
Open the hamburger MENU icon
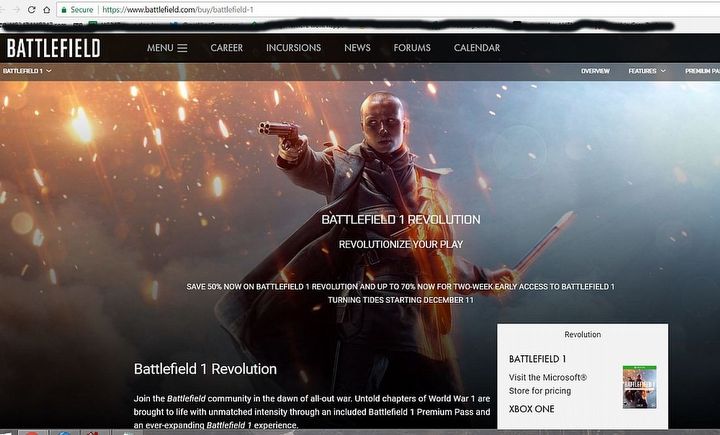coord(182,48)
